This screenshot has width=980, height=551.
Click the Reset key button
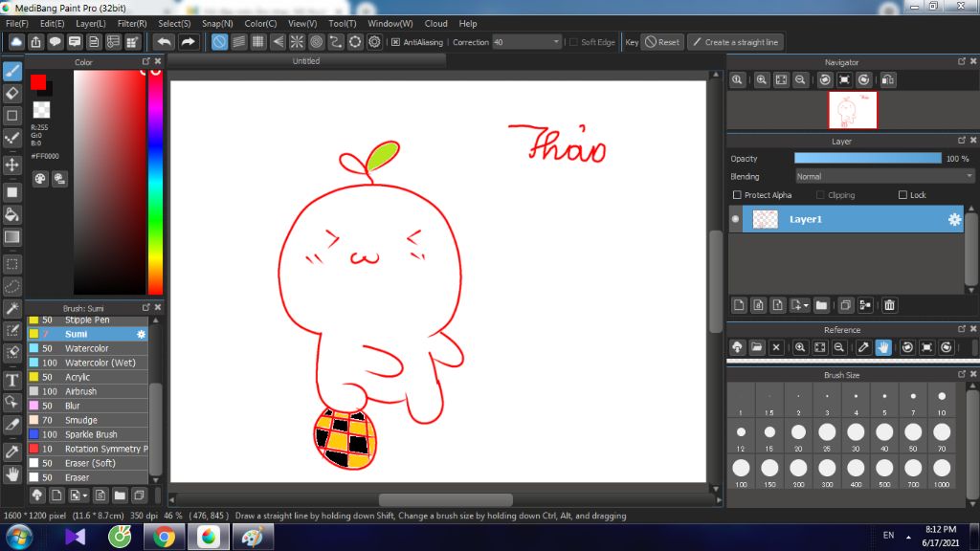[662, 42]
